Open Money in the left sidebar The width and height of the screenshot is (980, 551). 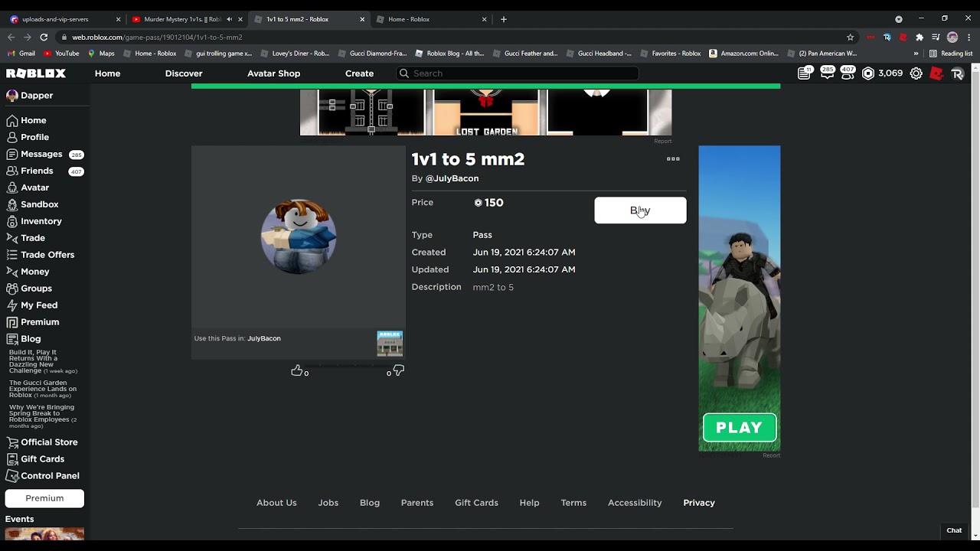pyautogui.click(x=34, y=272)
